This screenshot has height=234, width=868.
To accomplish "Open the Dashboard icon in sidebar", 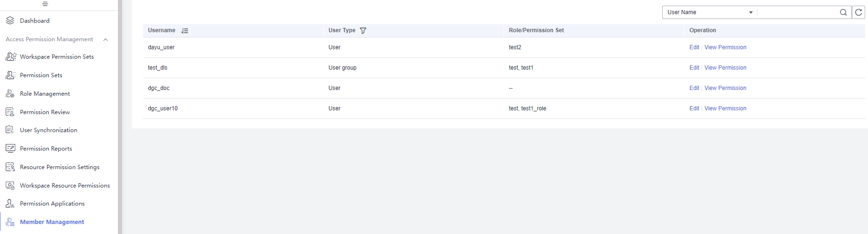I will pos(10,20).
